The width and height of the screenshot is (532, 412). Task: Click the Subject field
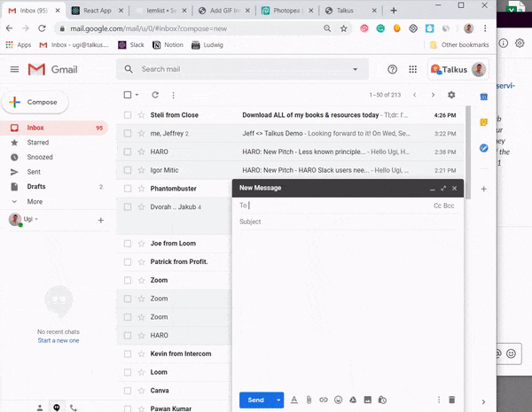pyautogui.click(x=348, y=222)
